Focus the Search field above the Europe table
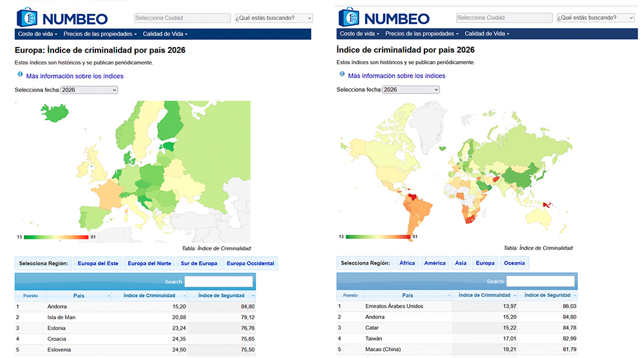Screen dimensions: 644x358 [218, 281]
